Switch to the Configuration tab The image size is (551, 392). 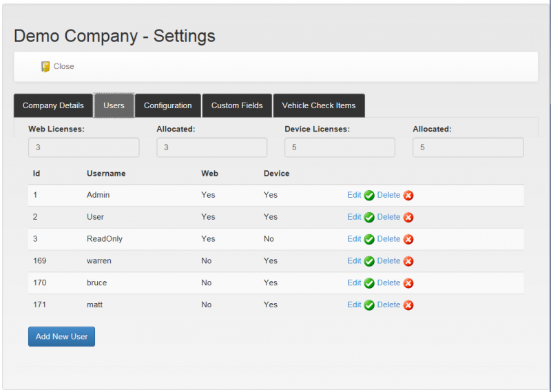167,105
